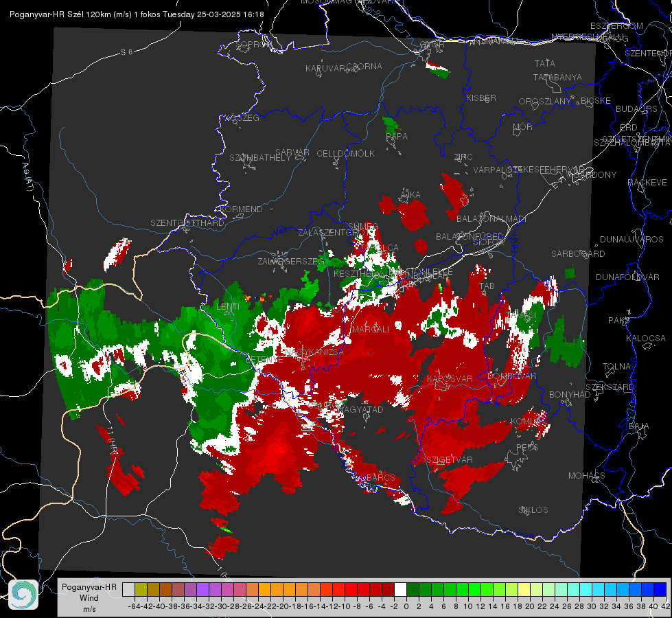Select the KORMEND label
This screenshot has height=618, width=672.
pos(242,209)
